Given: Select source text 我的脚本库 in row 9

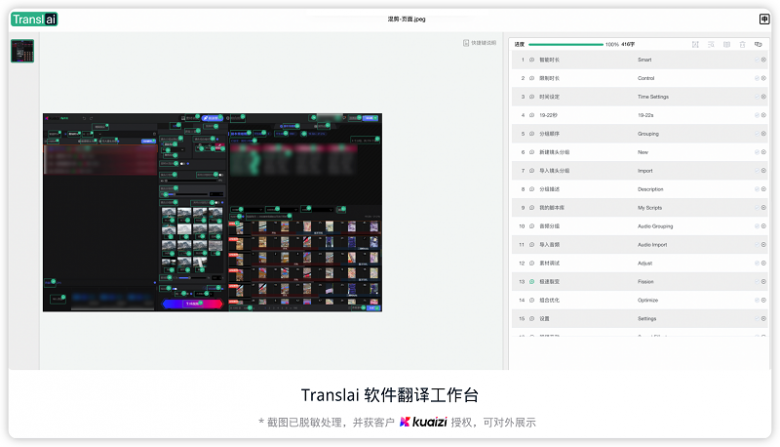Looking at the screenshot, I should click(552, 207).
